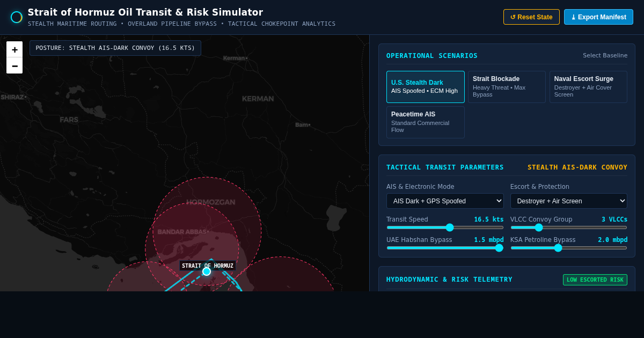Screen dimensions: 644x338
Task: Click the 16.5 kts speed value
Action: click(x=489, y=219)
